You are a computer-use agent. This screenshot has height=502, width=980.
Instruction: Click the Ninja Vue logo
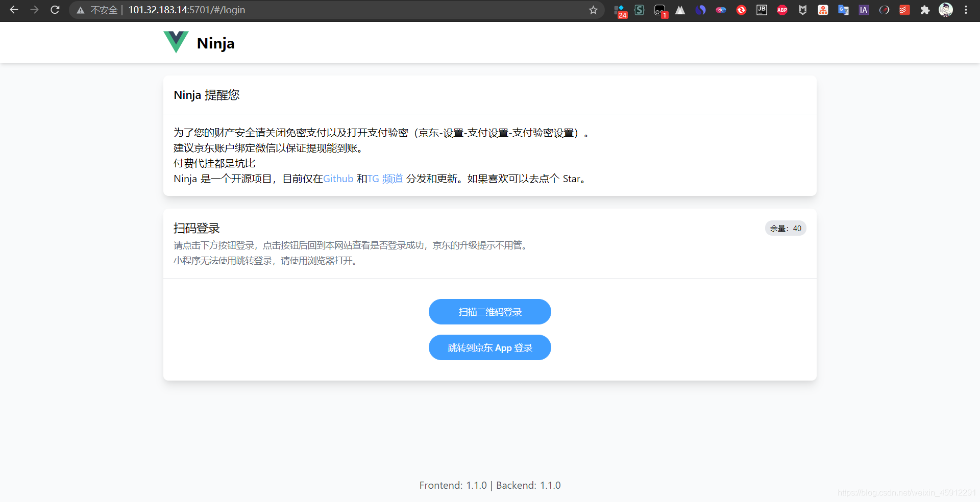[x=176, y=42]
